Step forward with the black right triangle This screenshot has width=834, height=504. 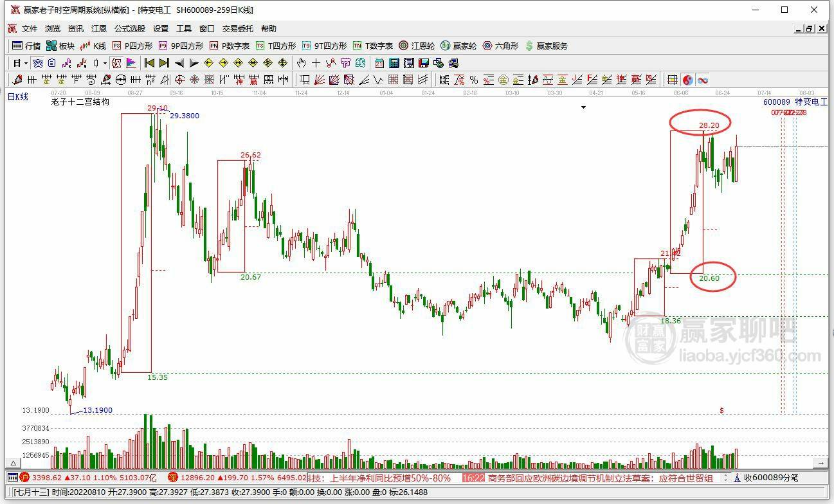tap(194, 63)
